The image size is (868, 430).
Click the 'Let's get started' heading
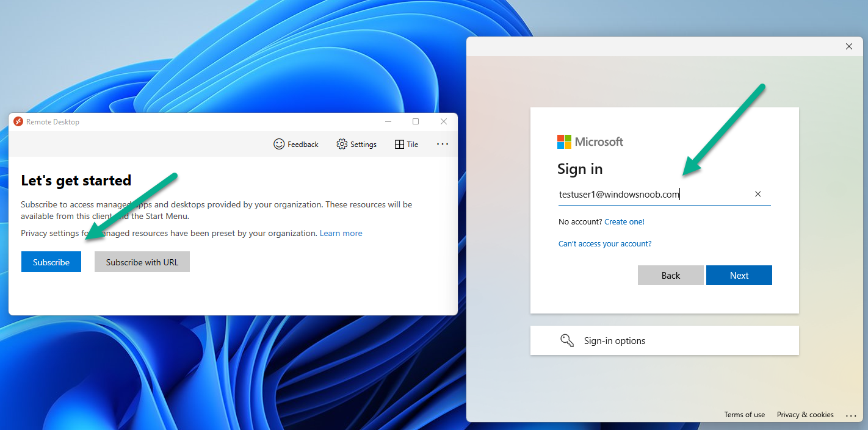pyautogui.click(x=76, y=181)
